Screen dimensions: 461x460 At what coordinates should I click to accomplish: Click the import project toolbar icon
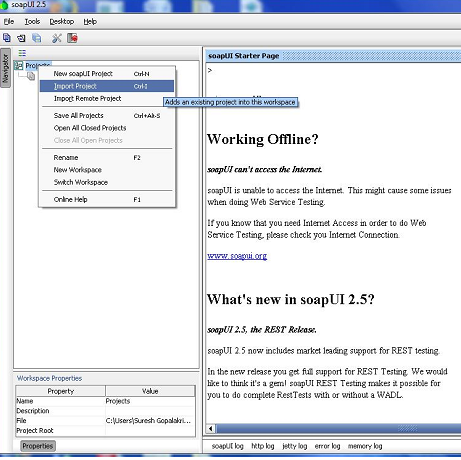(21, 38)
